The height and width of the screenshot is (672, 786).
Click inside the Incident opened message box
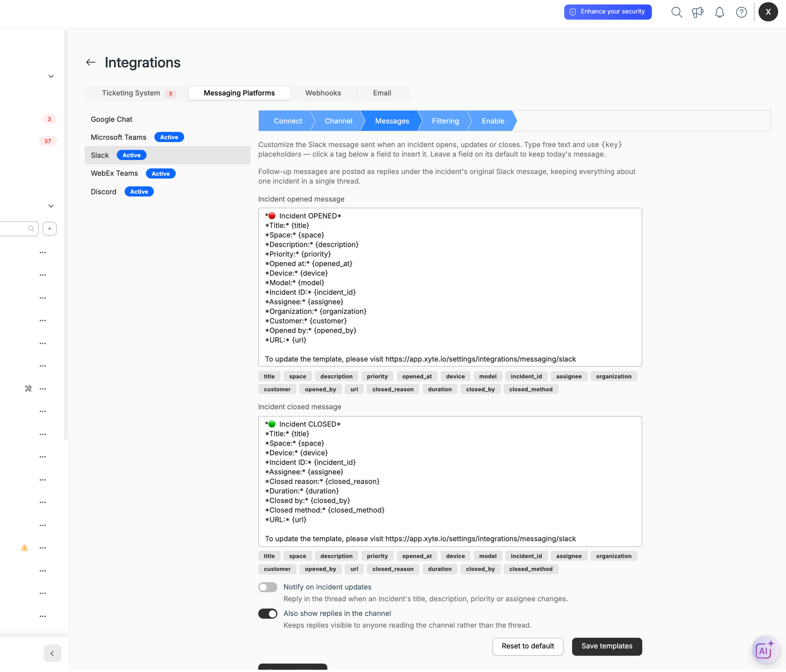(450, 287)
